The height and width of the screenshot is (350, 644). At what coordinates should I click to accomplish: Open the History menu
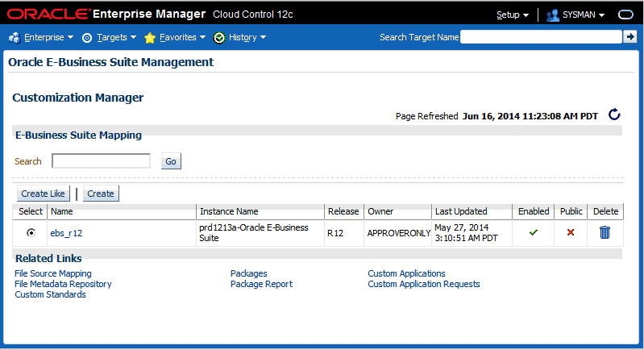coord(247,37)
